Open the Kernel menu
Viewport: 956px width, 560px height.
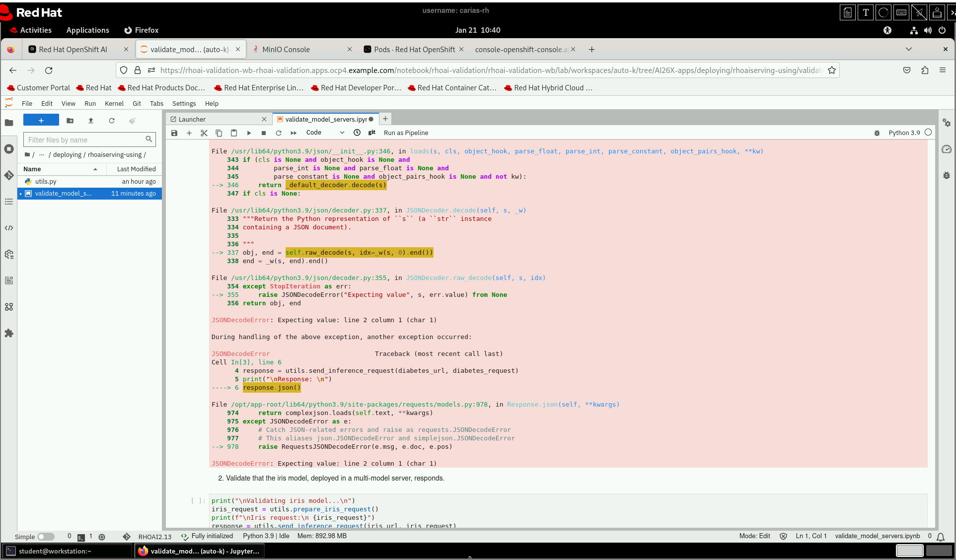(114, 104)
